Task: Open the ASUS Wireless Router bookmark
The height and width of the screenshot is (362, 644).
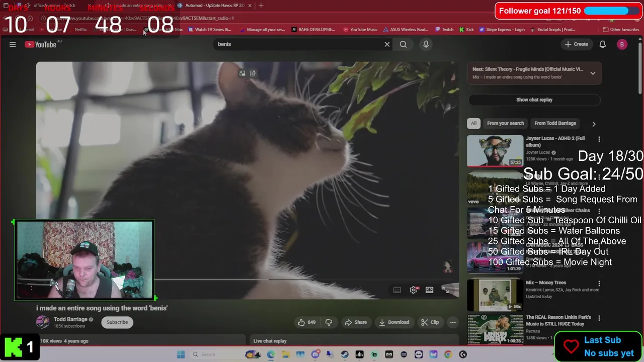Action: point(406,30)
